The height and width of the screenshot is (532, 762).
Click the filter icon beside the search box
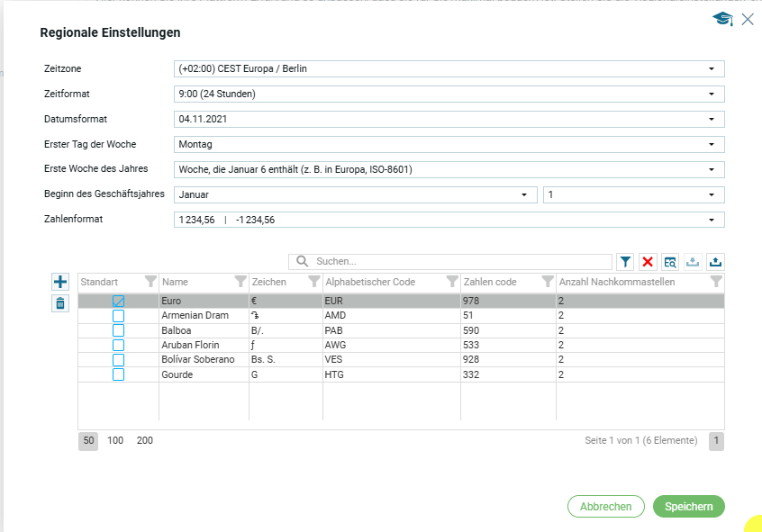(x=625, y=262)
